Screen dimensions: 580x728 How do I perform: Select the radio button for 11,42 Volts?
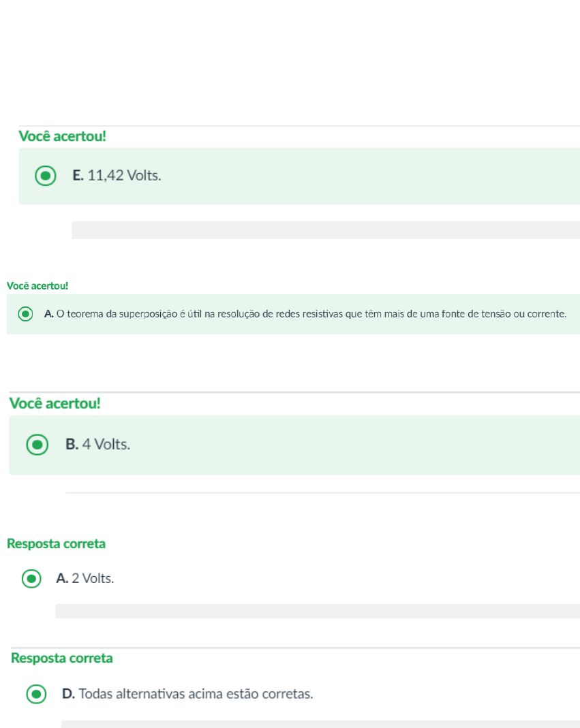click(x=46, y=176)
